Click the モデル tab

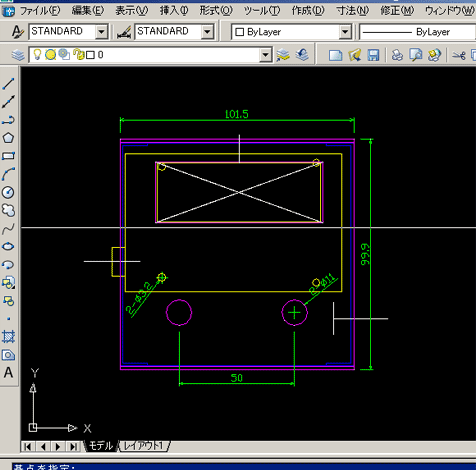click(x=101, y=446)
